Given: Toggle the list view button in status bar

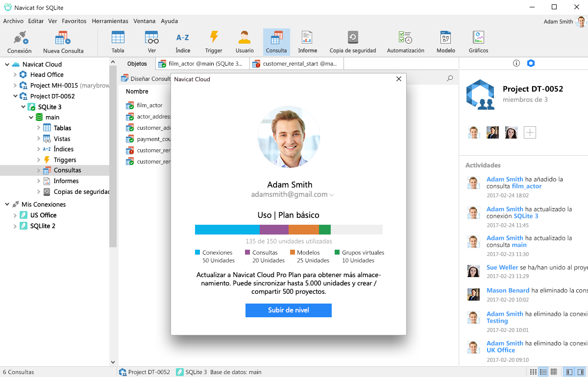Looking at the screenshot, I should point(543,372).
